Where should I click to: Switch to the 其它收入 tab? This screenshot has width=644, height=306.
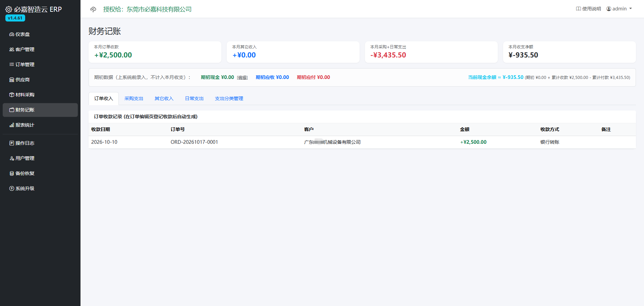tap(164, 99)
